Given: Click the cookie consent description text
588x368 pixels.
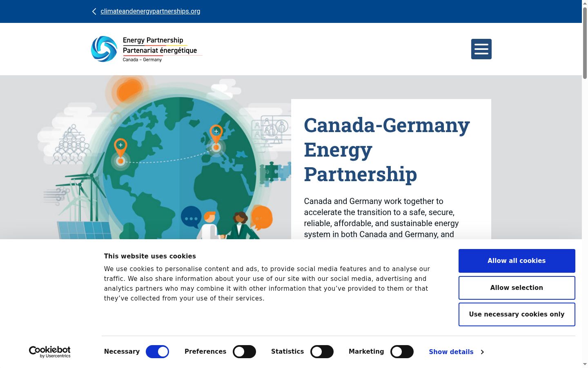Looking at the screenshot, I should (x=267, y=284).
